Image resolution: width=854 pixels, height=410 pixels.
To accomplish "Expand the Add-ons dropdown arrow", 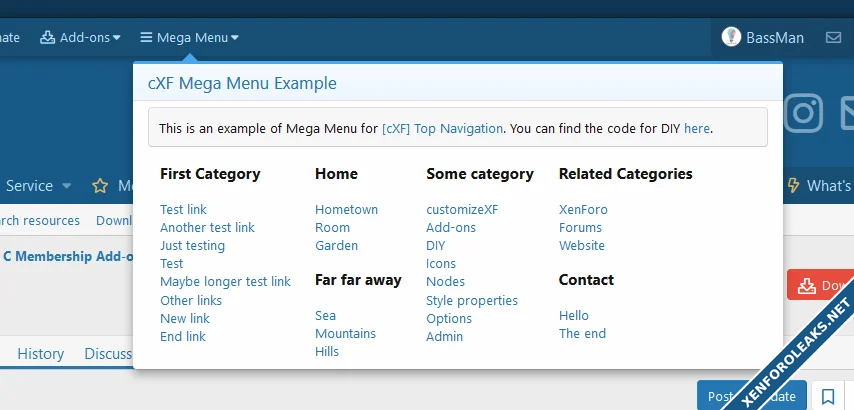I will coord(117,38).
